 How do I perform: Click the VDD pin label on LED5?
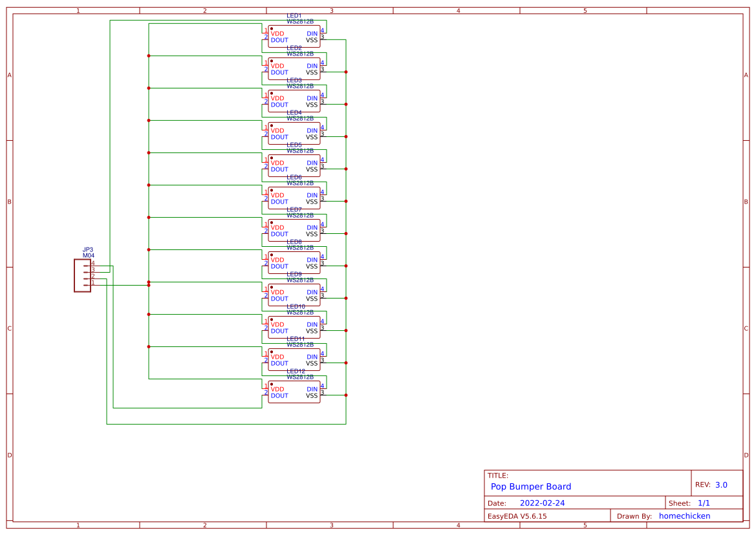[277, 163]
